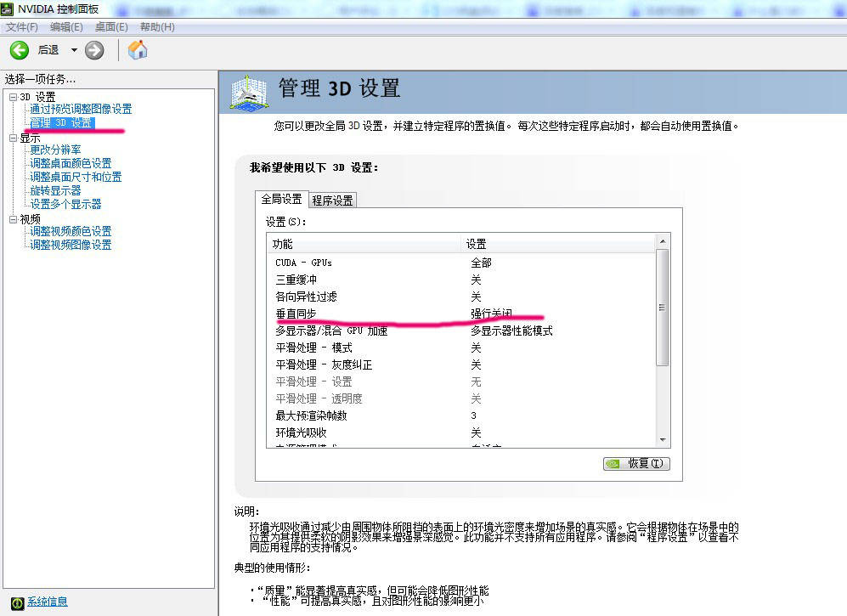Click the 后退 label in toolbar
The image size is (847, 616).
[48, 50]
